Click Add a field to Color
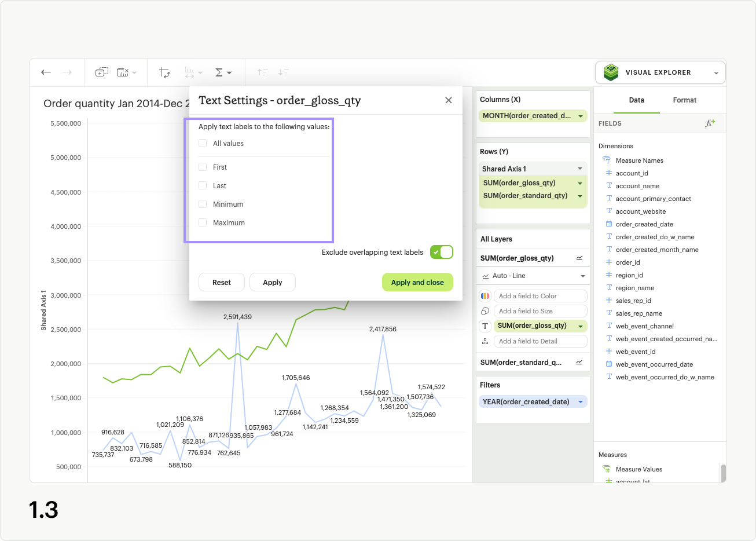 (x=541, y=296)
